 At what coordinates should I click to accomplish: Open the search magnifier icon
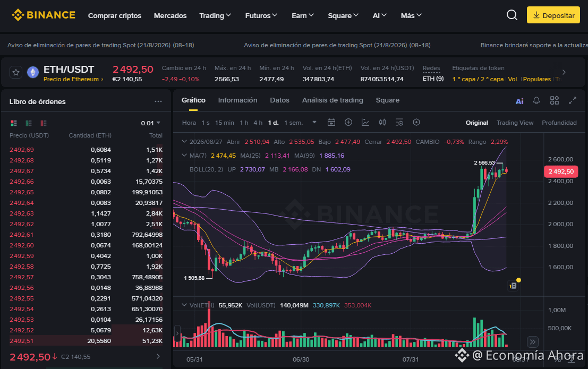512,15
